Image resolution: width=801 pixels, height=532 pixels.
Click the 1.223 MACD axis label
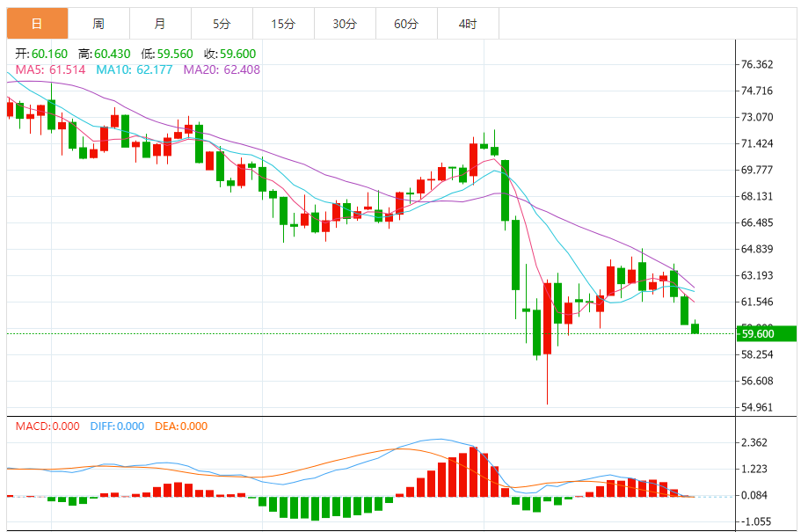point(754,469)
